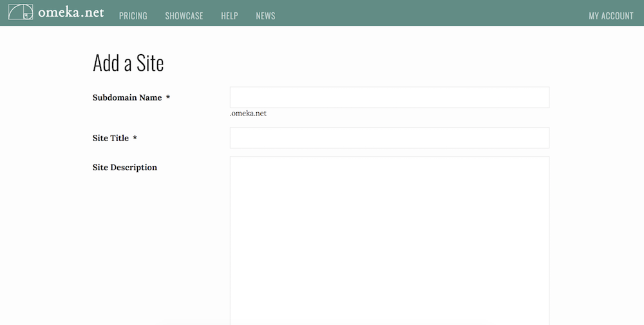This screenshot has width=644, height=325.
Task: Open My Account in the header
Action: (611, 15)
